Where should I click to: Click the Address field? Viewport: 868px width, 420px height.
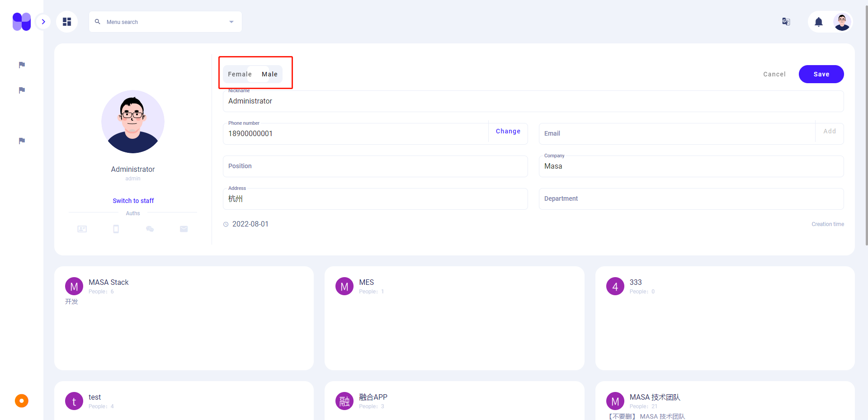[375, 199]
